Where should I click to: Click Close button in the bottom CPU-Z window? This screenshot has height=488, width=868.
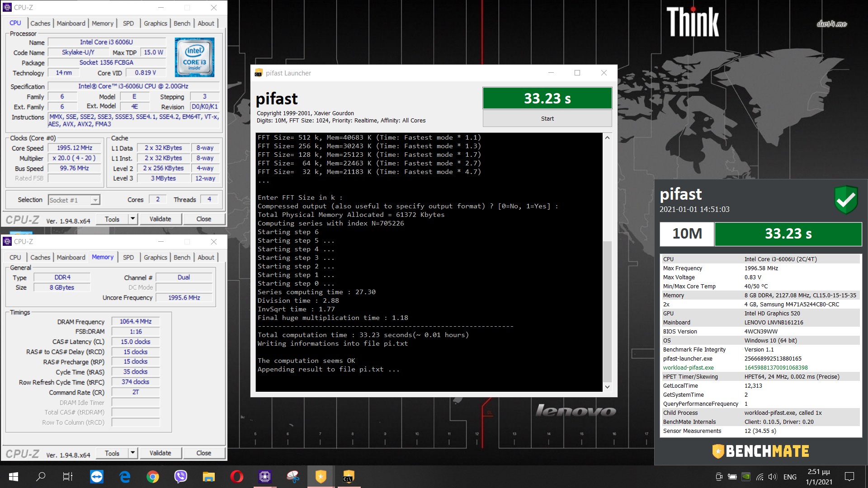pyautogui.click(x=204, y=453)
